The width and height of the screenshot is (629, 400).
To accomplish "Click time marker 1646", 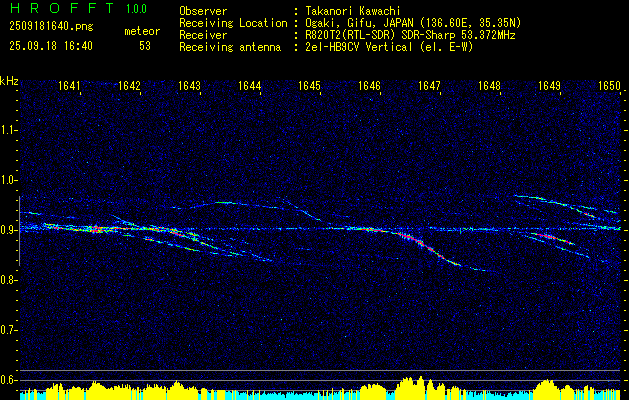I will click(x=369, y=85).
